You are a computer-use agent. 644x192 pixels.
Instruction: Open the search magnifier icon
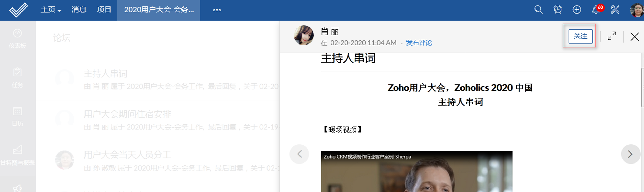[538, 10]
